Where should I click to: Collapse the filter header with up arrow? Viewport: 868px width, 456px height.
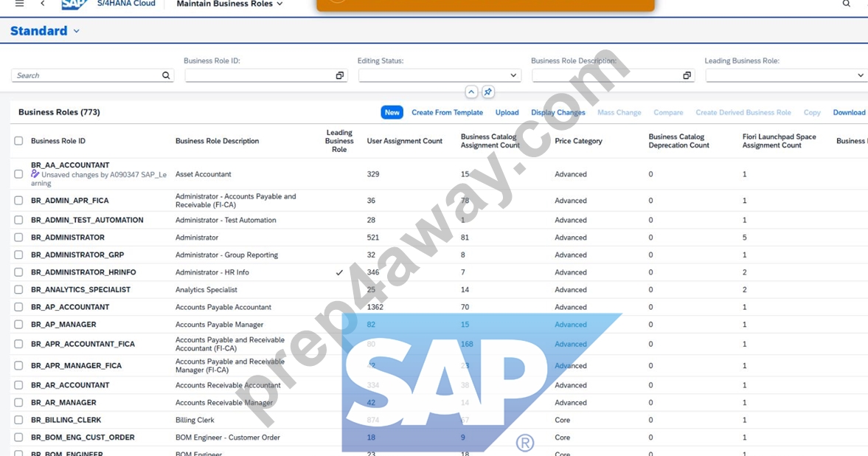[x=471, y=92]
